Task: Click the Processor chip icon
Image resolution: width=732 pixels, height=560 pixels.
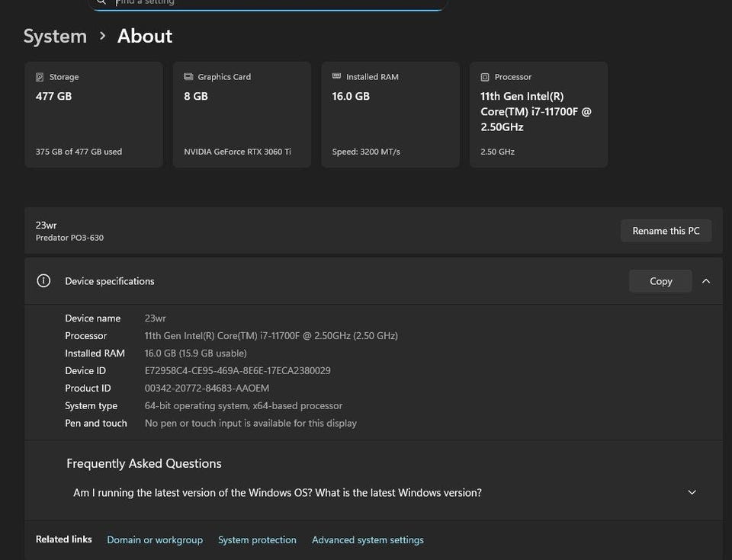Action: [x=485, y=77]
